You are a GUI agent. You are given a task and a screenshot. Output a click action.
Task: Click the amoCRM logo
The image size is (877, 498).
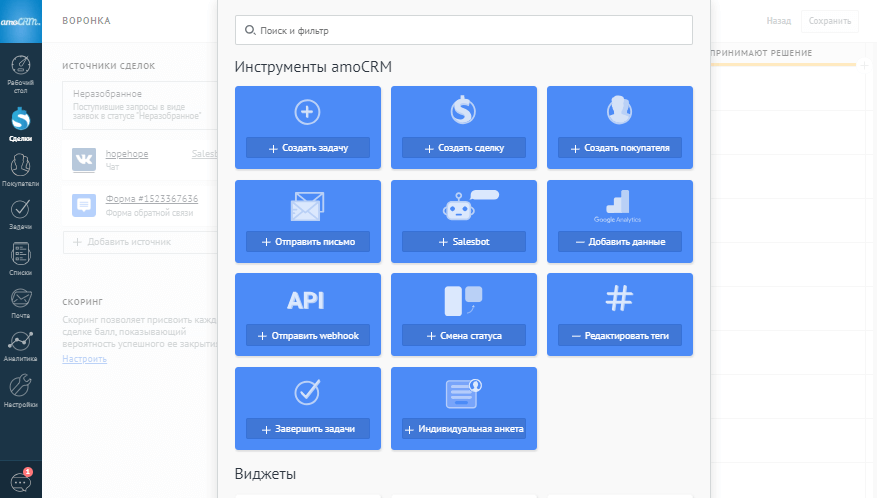pyautogui.click(x=21, y=21)
